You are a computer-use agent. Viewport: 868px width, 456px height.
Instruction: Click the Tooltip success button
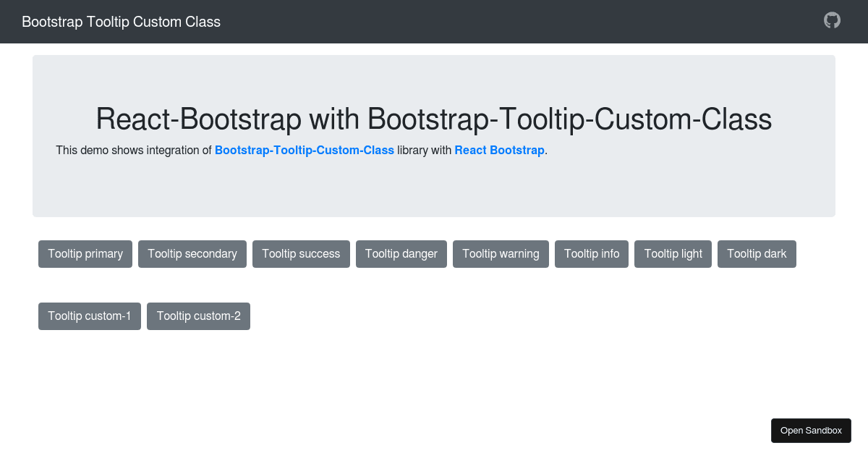[301, 254]
